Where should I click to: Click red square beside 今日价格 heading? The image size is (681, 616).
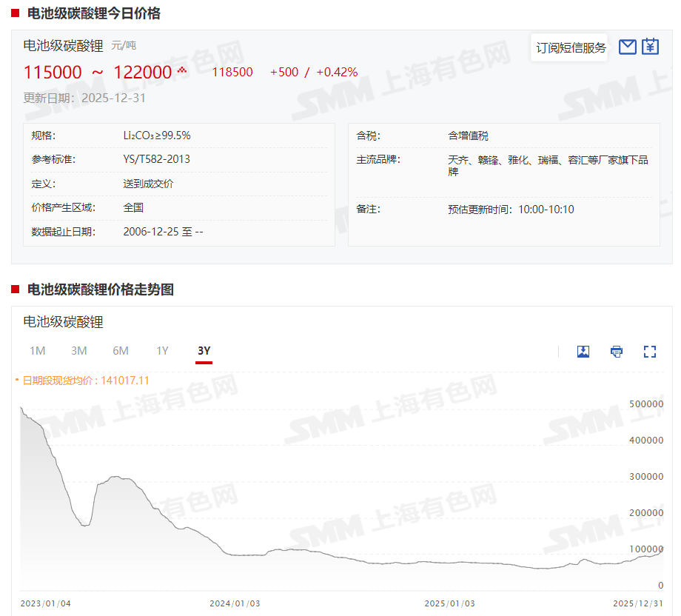(15, 13)
